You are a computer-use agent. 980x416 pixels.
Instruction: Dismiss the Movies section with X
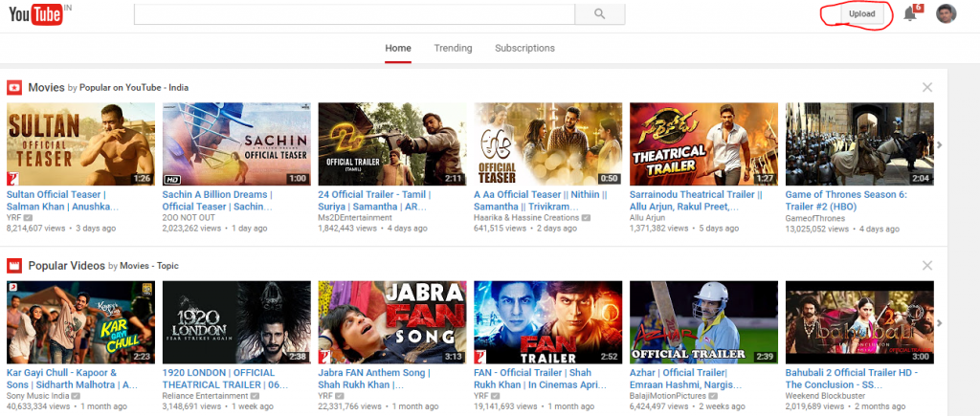coord(927,87)
